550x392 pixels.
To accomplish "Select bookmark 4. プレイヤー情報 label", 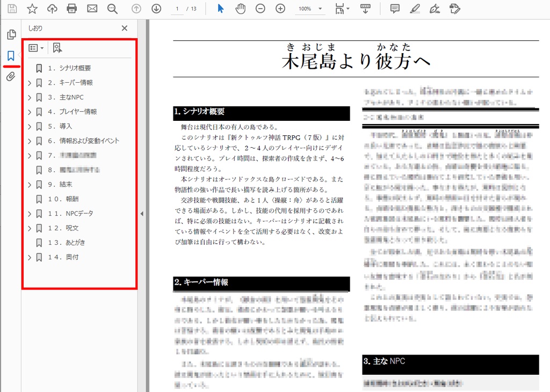I will pyautogui.click(x=73, y=112).
